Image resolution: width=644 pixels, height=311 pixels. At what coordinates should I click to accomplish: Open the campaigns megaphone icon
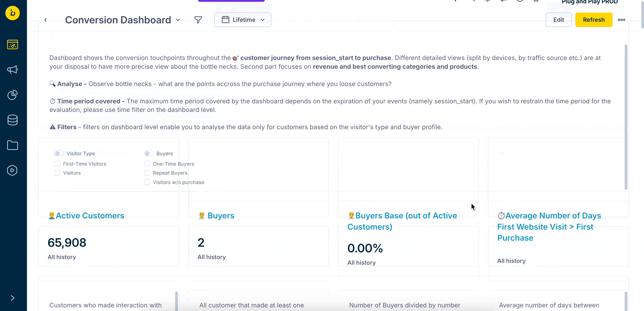(13, 70)
